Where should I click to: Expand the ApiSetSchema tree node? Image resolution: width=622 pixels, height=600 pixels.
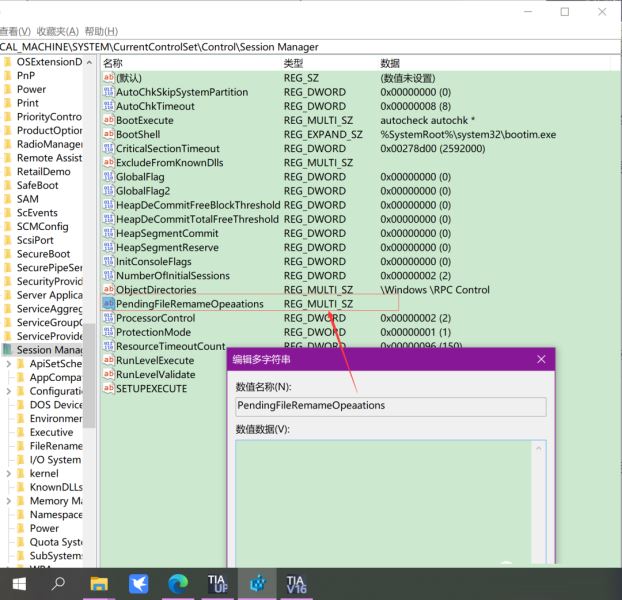(8, 363)
